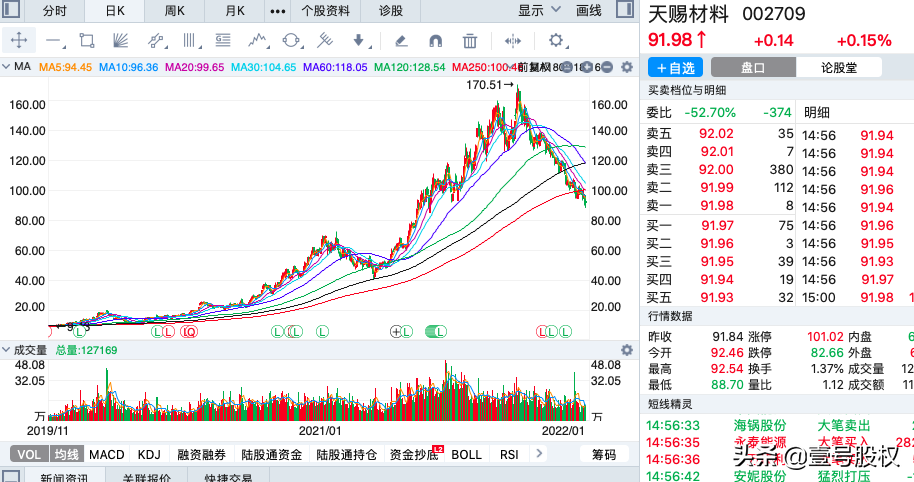Toggle 融资融券 margin indicator

point(201,454)
